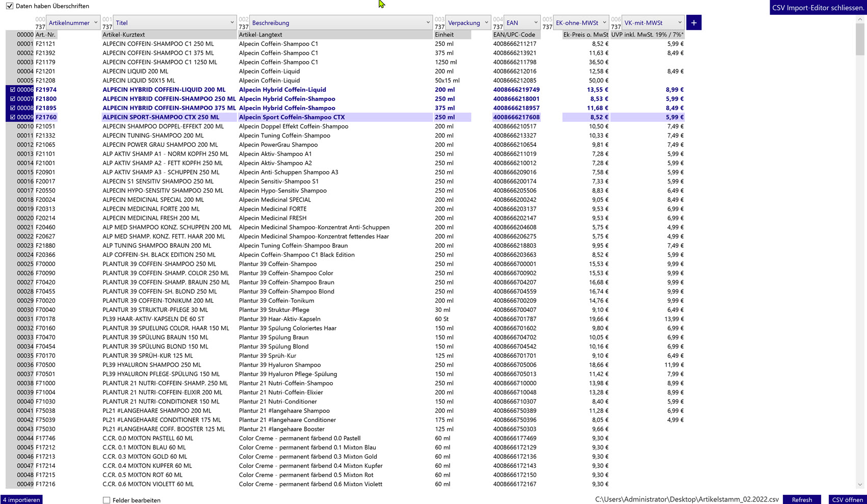Click the '4 importieren' button
This screenshot has width=867, height=504.
(x=21, y=499)
